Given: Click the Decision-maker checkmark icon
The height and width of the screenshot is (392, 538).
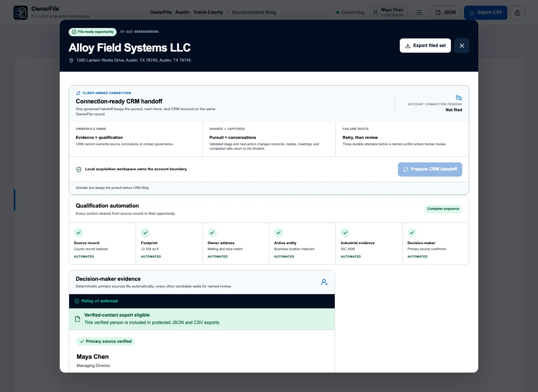Looking at the screenshot, I should click(412, 233).
